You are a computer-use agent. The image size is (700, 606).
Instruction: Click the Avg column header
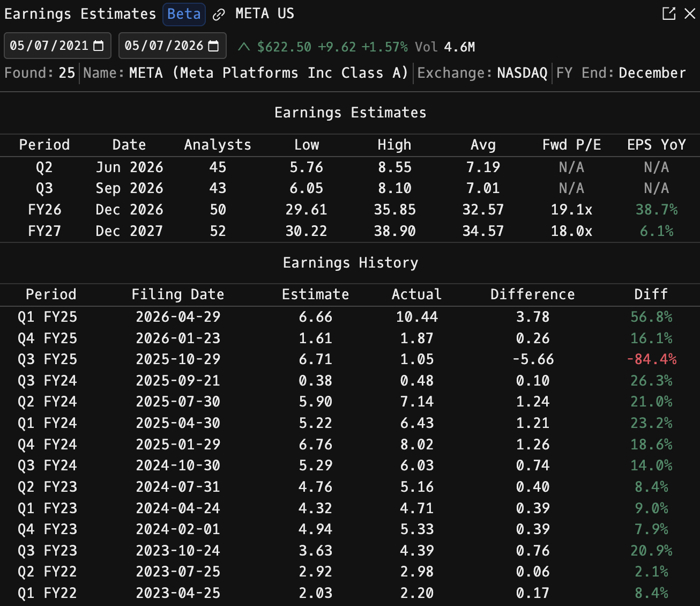[x=483, y=145]
